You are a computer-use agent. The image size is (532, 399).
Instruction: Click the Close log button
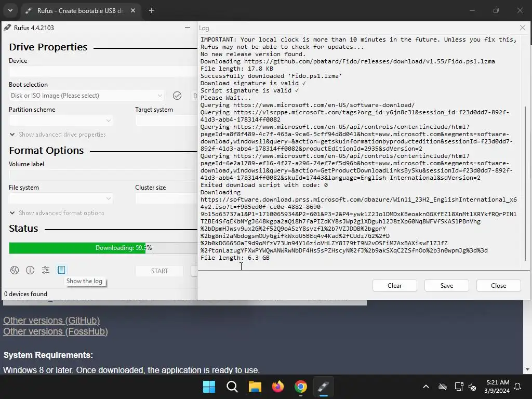[x=498, y=286]
